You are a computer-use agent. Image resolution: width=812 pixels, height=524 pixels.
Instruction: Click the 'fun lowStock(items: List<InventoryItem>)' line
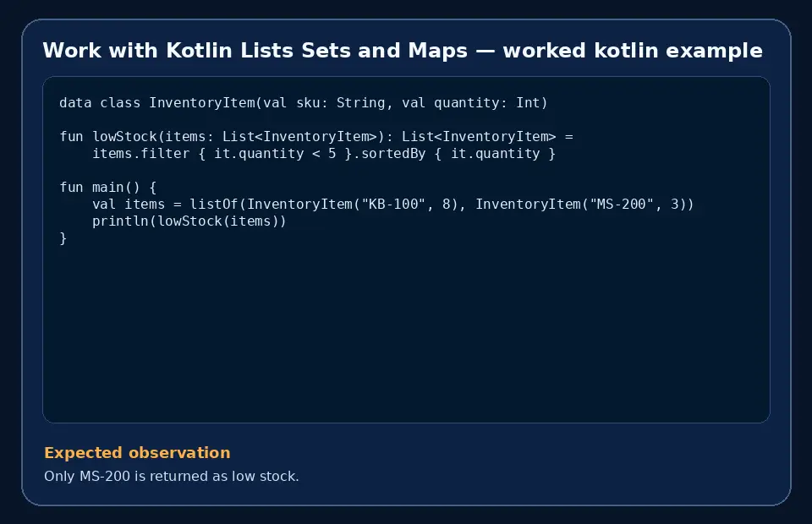coord(315,137)
